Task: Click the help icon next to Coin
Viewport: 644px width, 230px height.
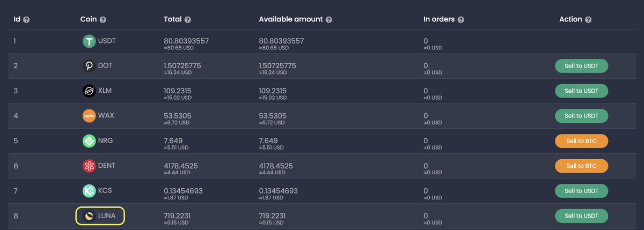Action: [x=103, y=19]
